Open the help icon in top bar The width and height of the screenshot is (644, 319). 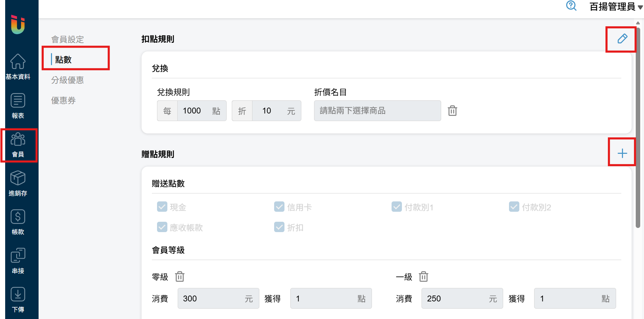point(571,6)
